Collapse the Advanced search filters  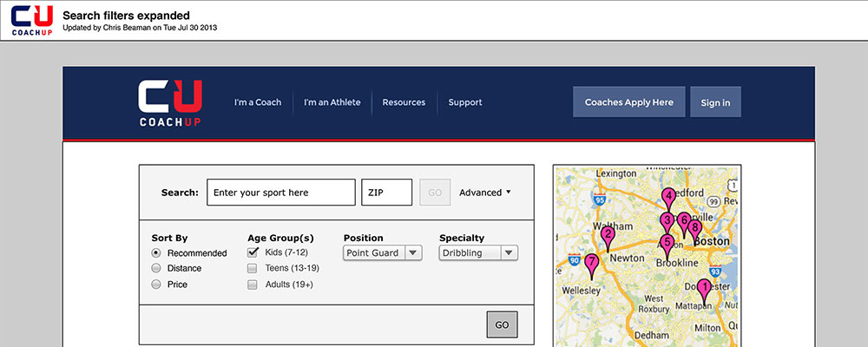click(485, 193)
